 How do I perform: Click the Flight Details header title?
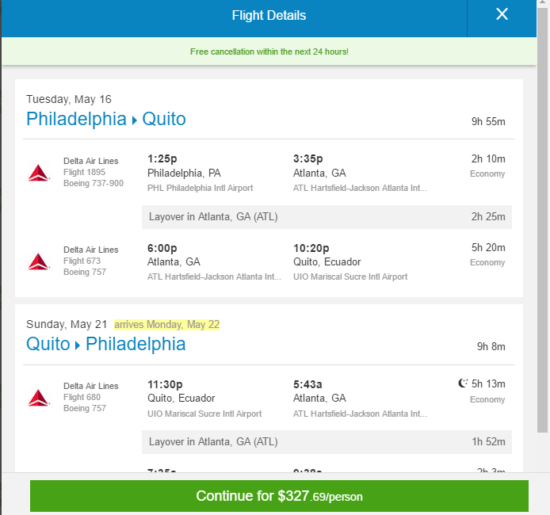coord(269,15)
